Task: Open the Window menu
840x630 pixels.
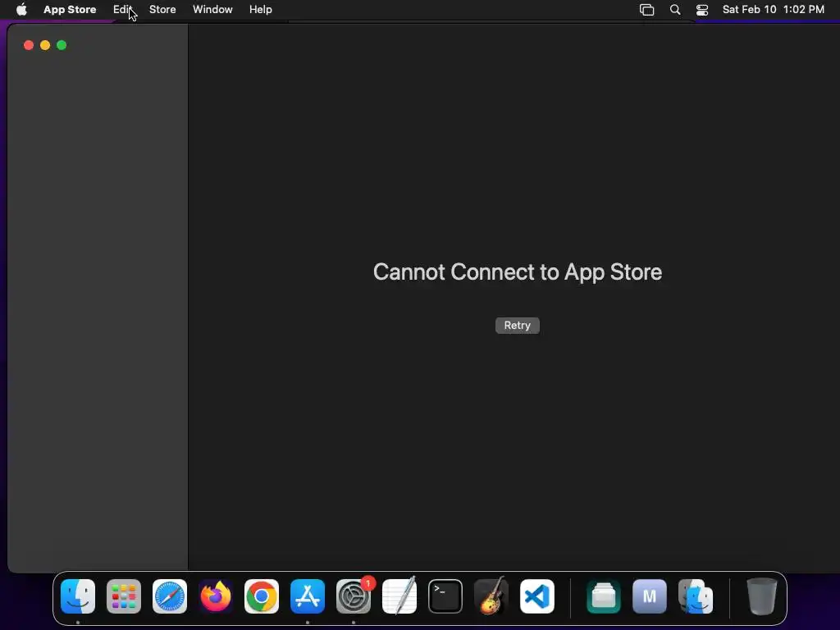Action: pos(212,10)
